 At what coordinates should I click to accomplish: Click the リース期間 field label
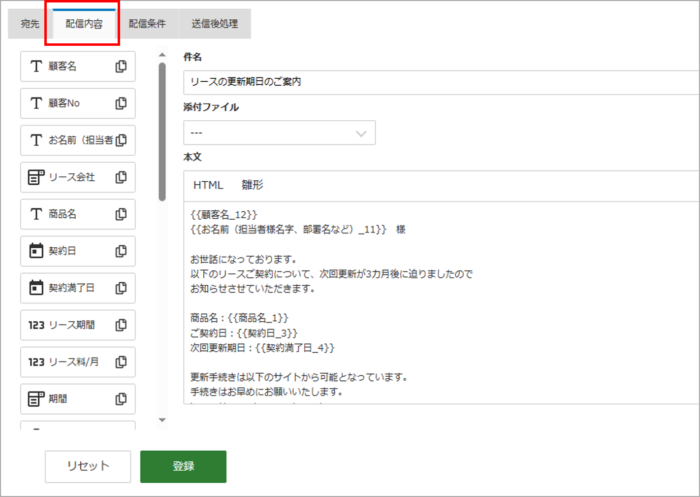pos(71,325)
